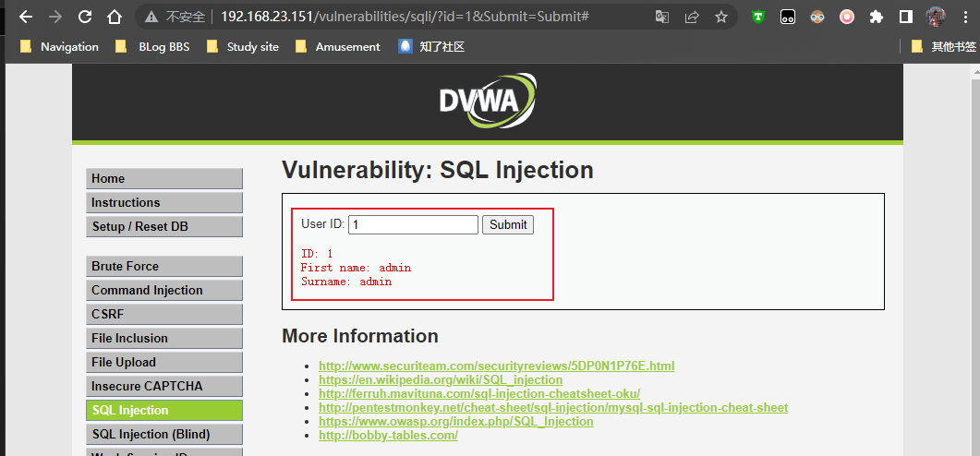This screenshot has width=980, height=456.
Task: Open the Extensions puzzle-piece menu
Action: (x=877, y=17)
